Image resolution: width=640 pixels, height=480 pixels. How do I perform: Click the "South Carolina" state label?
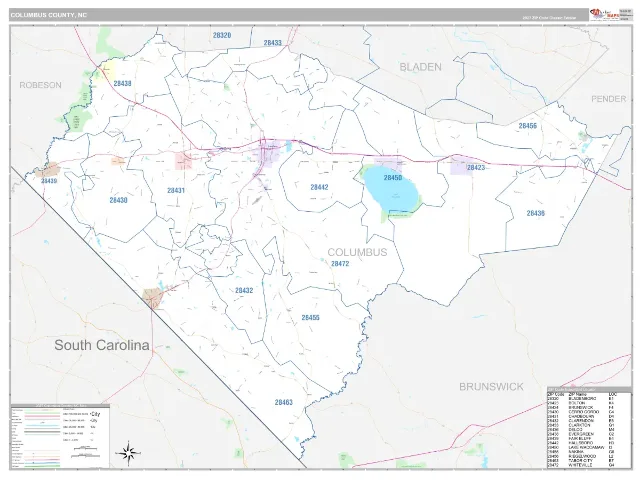[x=102, y=345]
